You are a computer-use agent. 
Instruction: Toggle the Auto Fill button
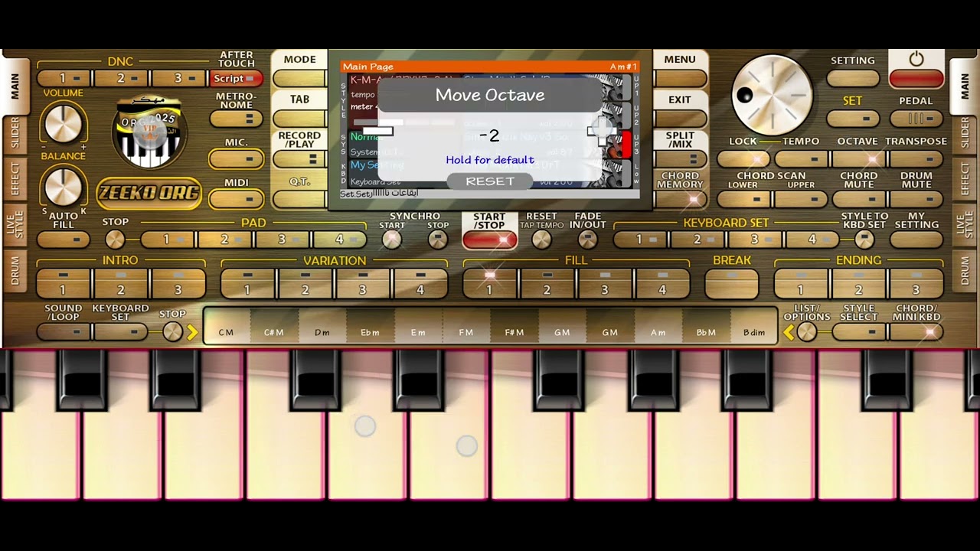click(x=63, y=240)
